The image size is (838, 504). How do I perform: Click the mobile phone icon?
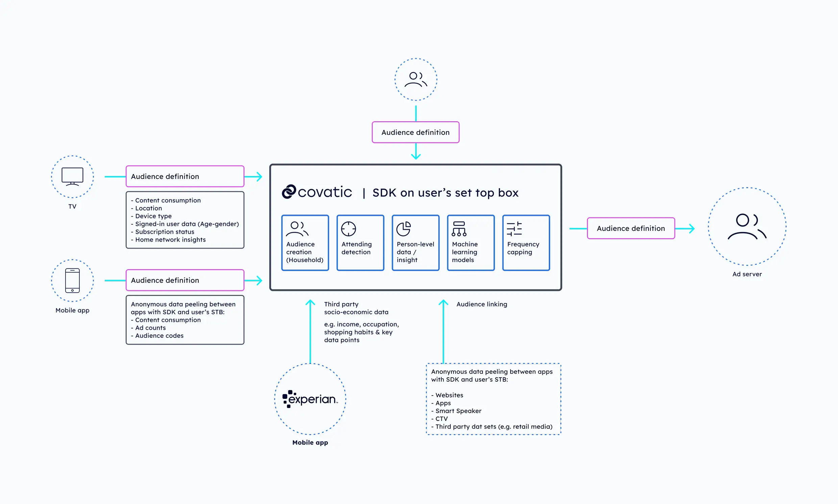coord(72,280)
